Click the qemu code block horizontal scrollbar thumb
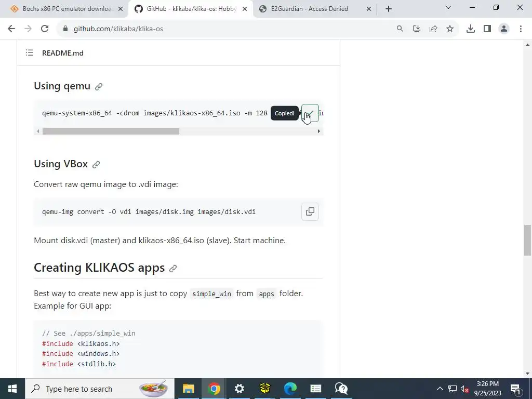Viewport: 532px width, 399px height. coord(111,131)
